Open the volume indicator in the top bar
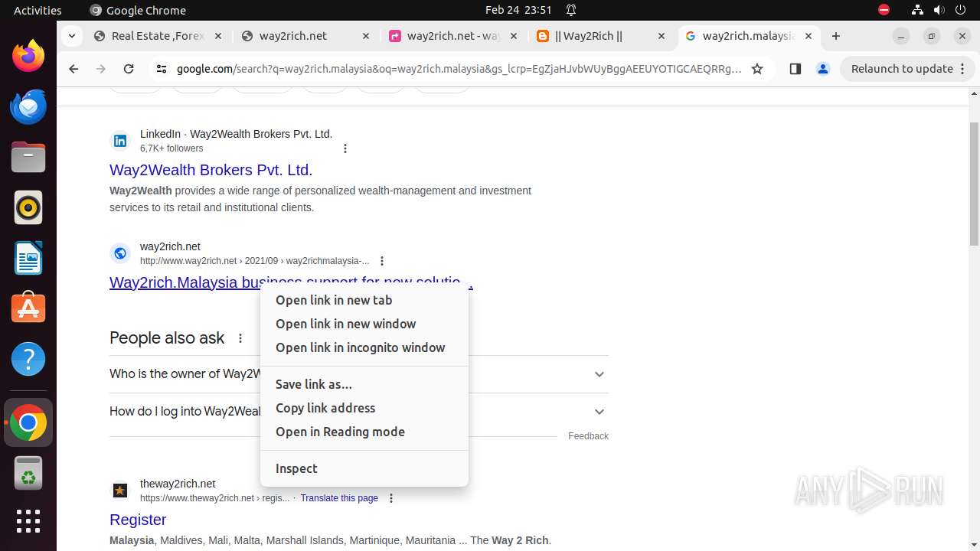980x551 pixels. point(939,10)
